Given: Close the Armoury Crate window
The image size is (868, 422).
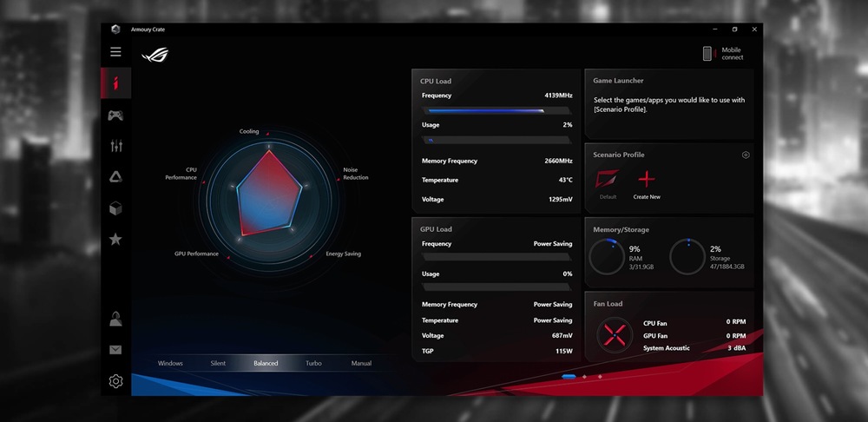Looking at the screenshot, I should pyautogui.click(x=754, y=30).
